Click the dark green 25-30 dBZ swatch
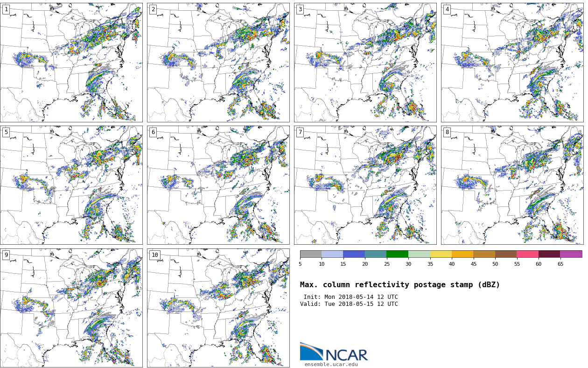The image size is (588, 368). [397, 254]
